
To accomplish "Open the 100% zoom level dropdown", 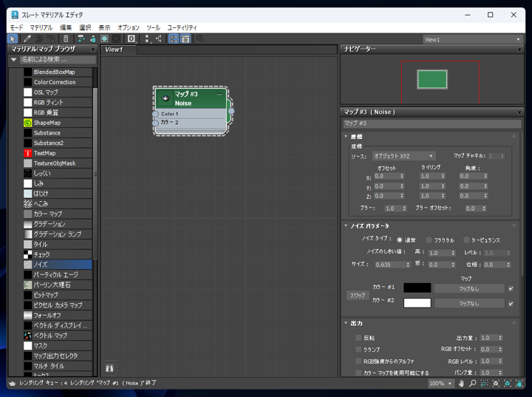I will (x=440, y=384).
